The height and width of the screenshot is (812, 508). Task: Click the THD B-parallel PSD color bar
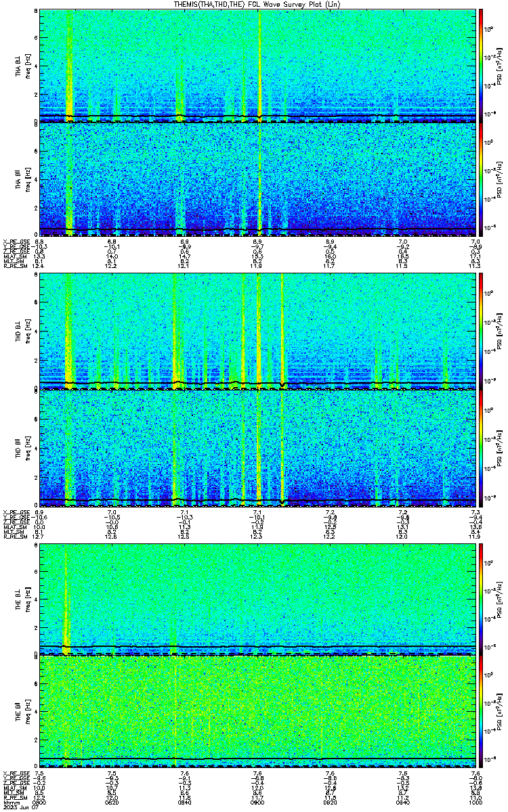[482, 447]
